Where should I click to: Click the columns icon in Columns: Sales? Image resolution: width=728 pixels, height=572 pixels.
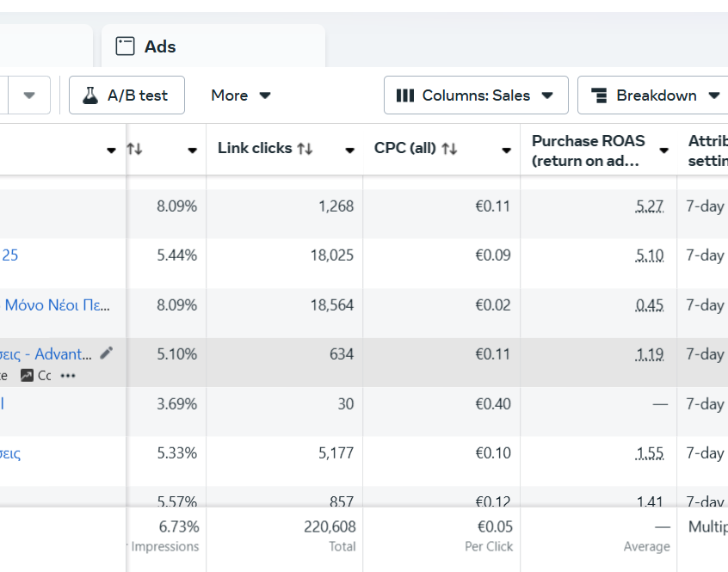click(404, 95)
